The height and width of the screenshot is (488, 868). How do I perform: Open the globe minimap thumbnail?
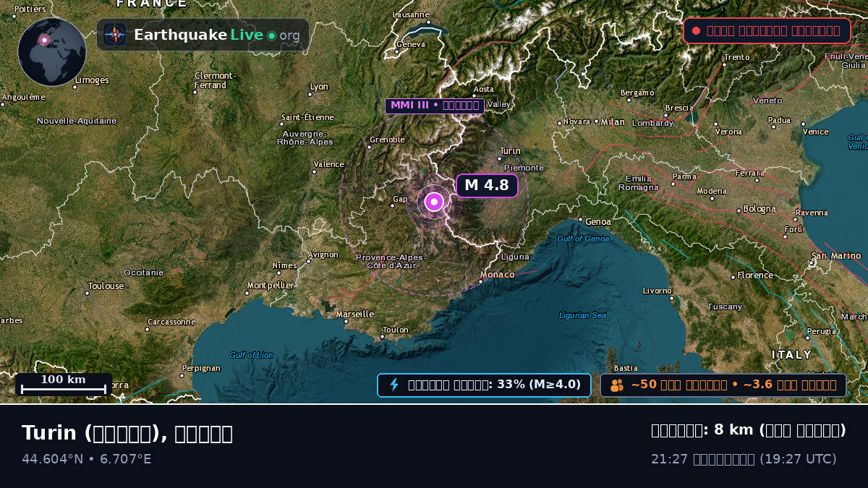52,52
